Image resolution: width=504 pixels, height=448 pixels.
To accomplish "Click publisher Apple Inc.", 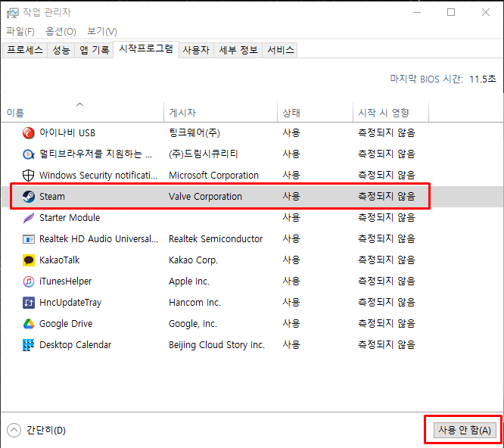I will [189, 282].
